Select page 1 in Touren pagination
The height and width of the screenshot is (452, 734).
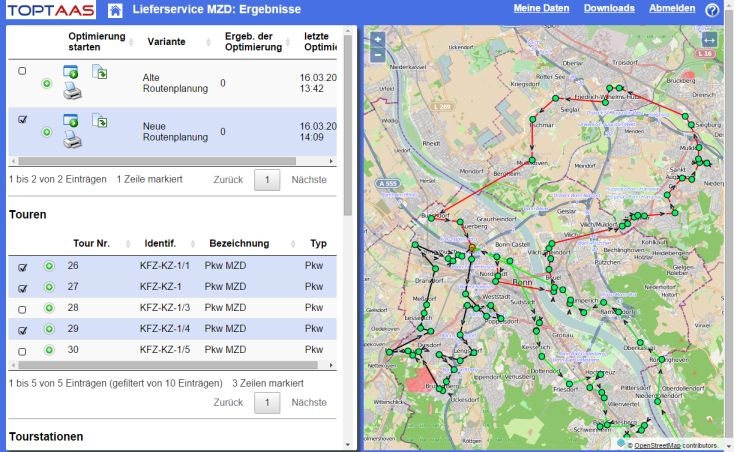[x=267, y=402]
